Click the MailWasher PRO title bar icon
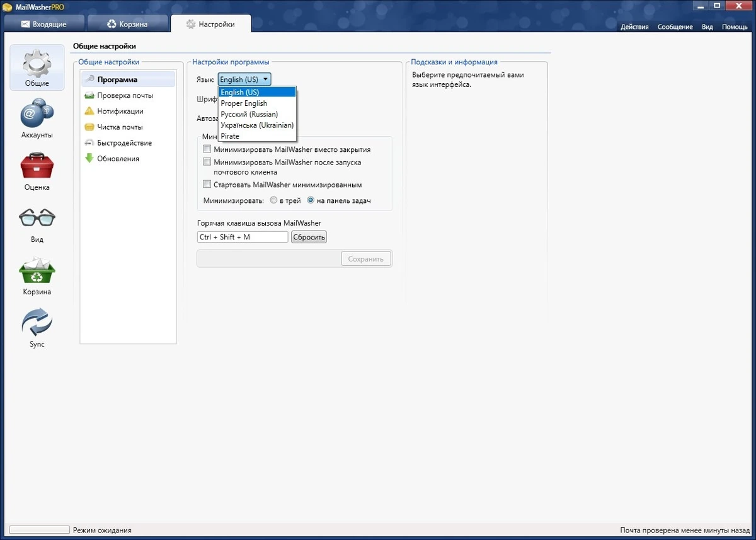The width and height of the screenshot is (756, 540). [x=8, y=6]
